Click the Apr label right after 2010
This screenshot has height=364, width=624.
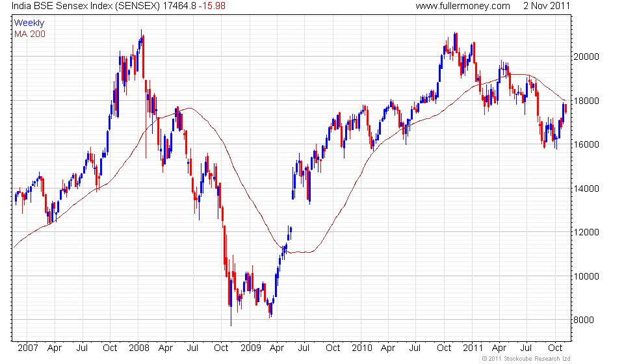point(387,348)
